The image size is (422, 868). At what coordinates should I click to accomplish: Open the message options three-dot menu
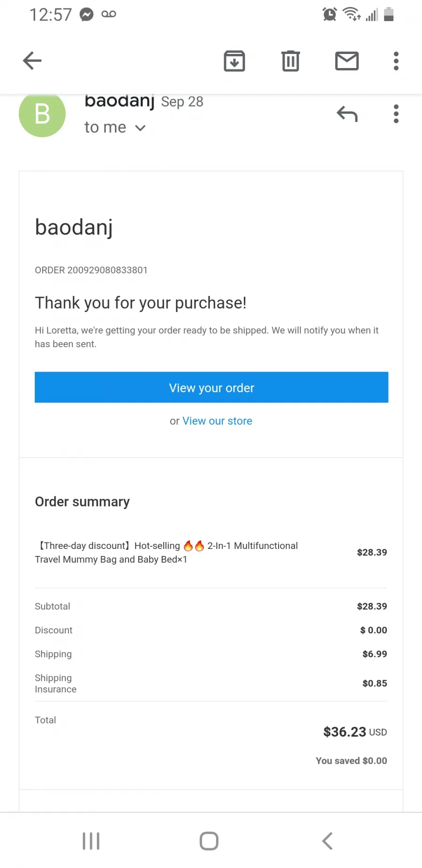396,114
